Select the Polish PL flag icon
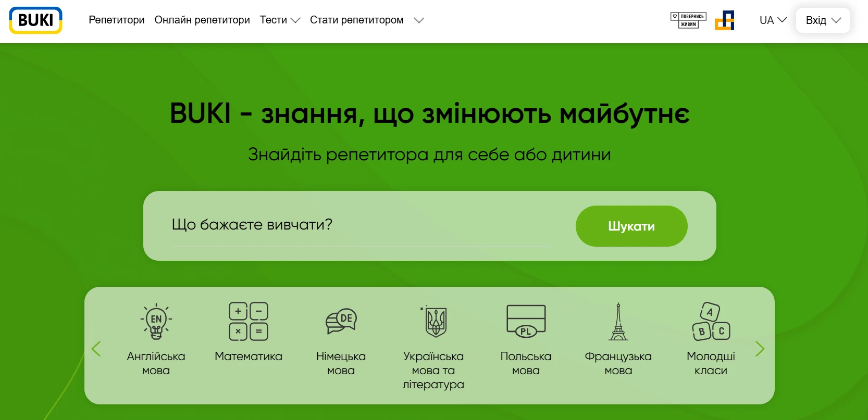Viewport: 868px width, 420px height. pos(526,321)
